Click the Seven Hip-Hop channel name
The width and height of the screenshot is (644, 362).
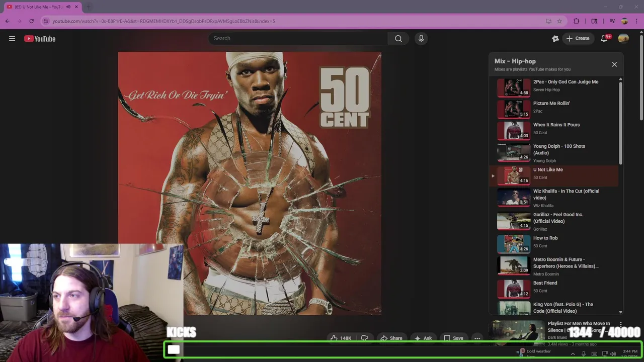click(x=546, y=90)
